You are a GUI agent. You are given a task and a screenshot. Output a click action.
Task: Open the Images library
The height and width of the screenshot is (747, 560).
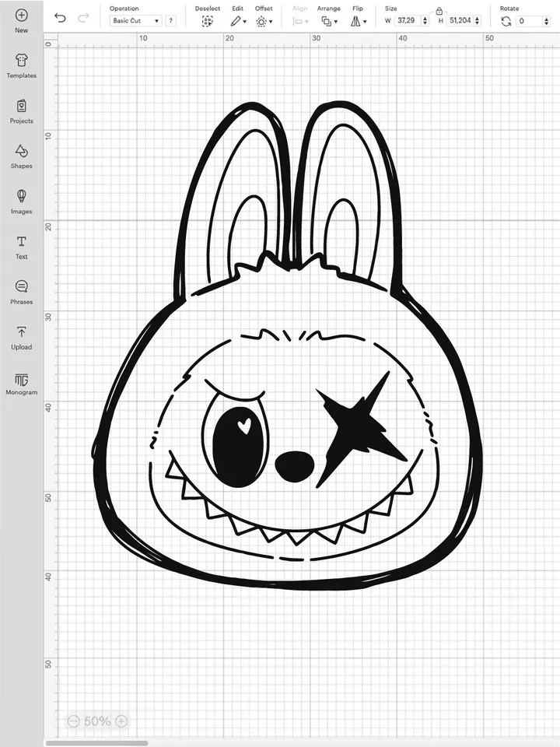(x=21, y=196)
